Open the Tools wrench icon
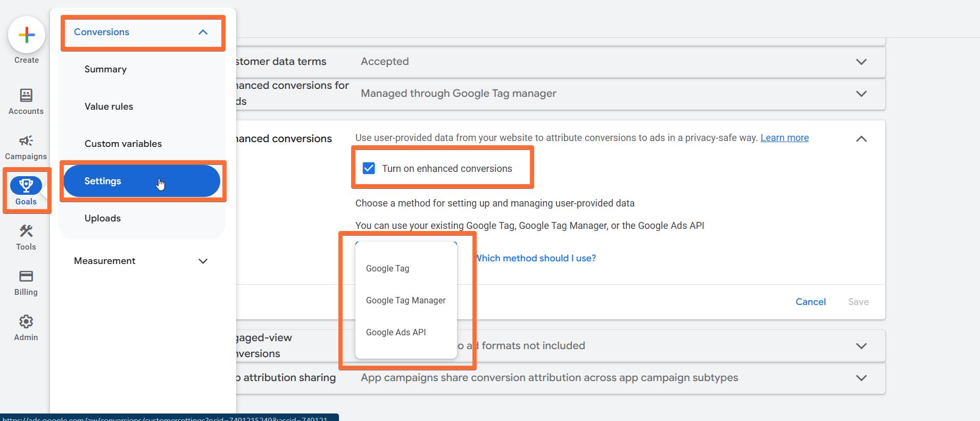Image resolution: width=980 pixels, height=421 pixels. click(26, 231)
